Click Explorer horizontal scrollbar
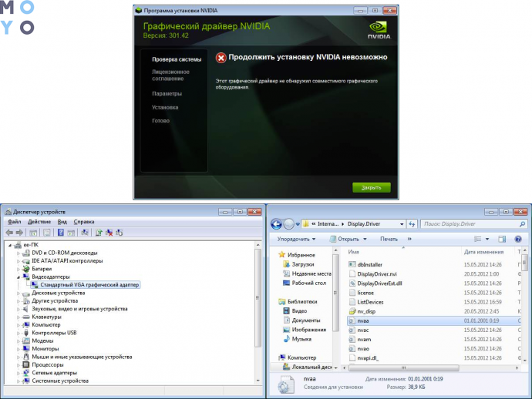532x399 pixels. pos(404,368)
